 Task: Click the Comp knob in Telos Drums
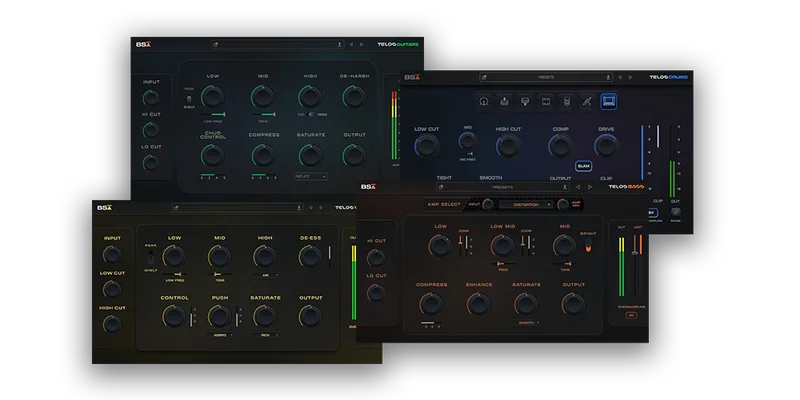click(x=560, y=146)
